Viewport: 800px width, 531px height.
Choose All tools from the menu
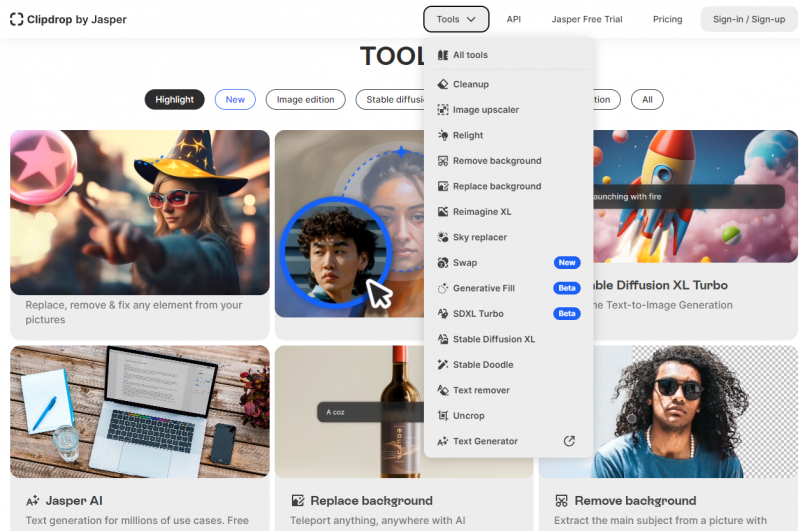[508, 55]
